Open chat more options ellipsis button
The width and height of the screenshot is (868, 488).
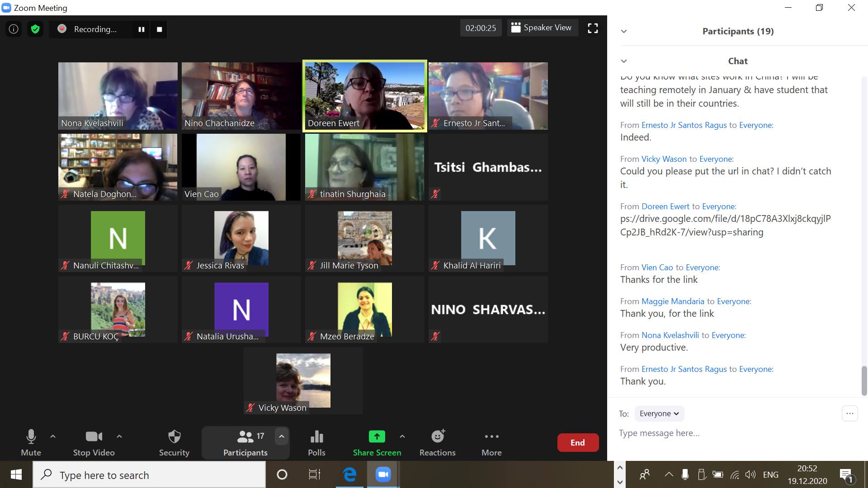click(x=849, y=413)
